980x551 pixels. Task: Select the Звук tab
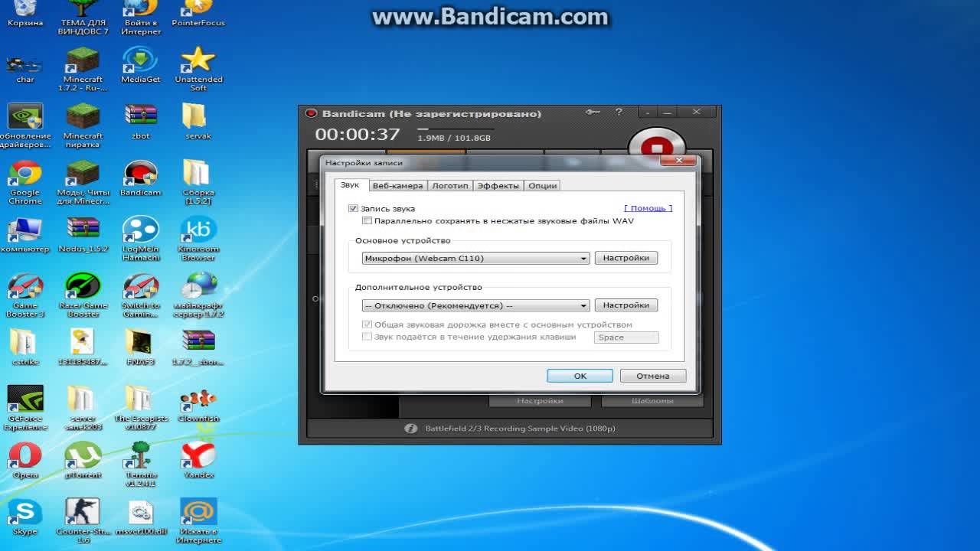[350, 185]
